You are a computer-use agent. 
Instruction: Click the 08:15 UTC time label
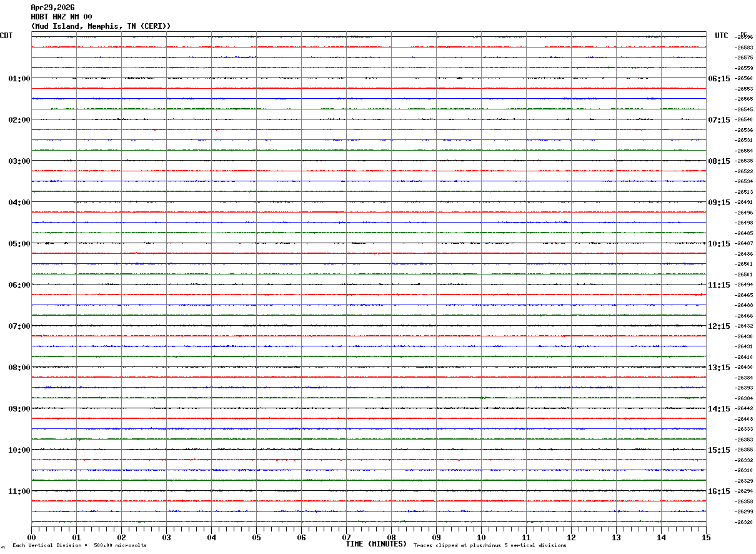tap(719, 161)
